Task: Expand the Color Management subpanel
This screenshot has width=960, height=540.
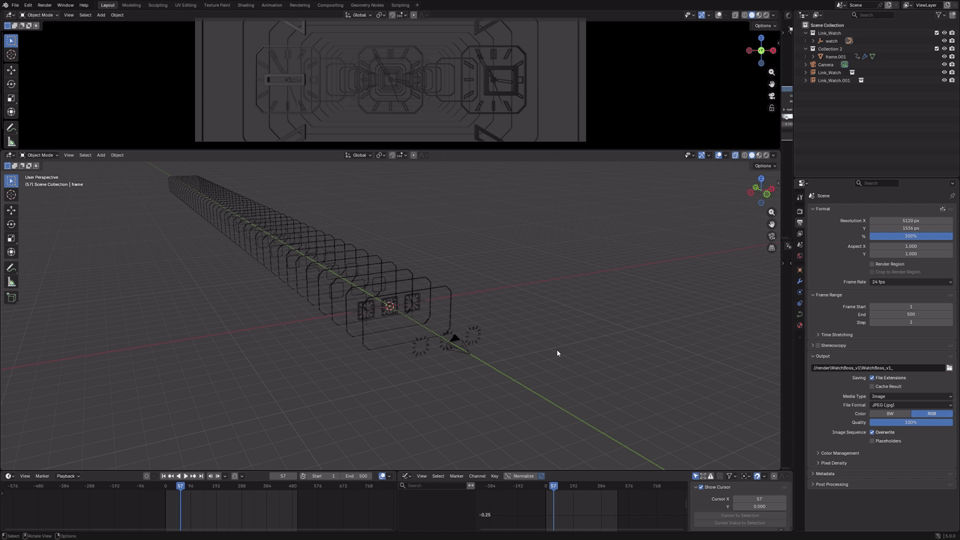Action: pos(839,453)
